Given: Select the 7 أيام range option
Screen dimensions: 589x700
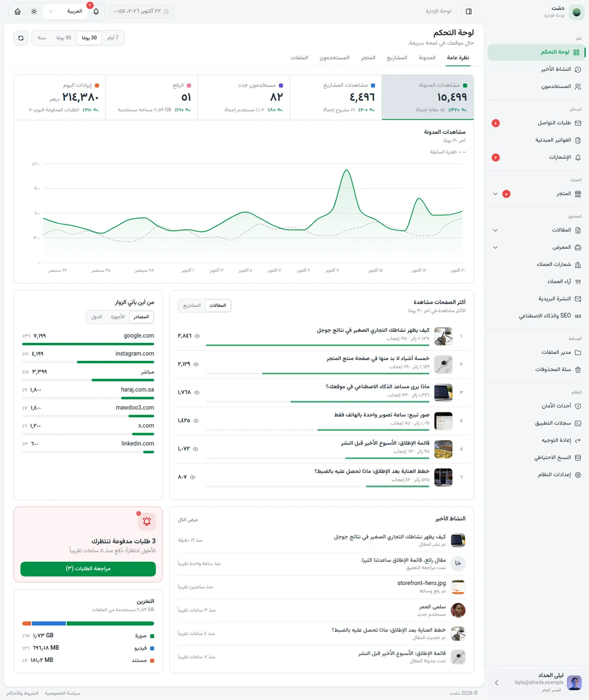Looking at the screenshot, I should [x=113, y=38].
